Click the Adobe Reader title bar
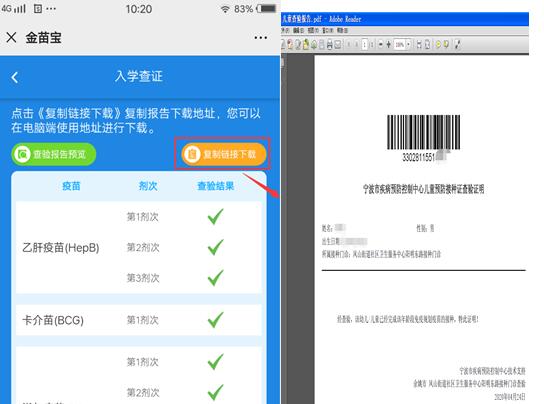Image resolution: width=544 pixels, height=404 pixels. point(405,19)
